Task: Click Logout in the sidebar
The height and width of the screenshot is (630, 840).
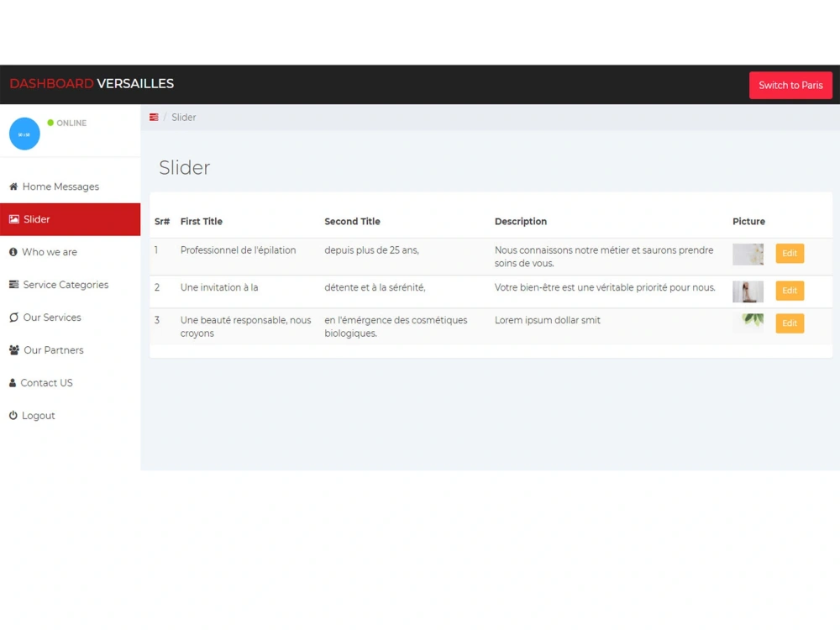Action: [x=71, y=415]
